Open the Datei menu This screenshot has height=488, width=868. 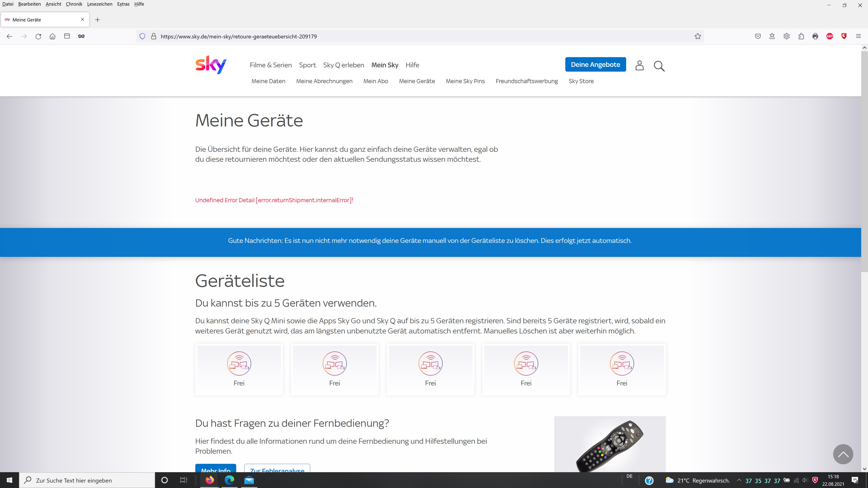tap(8, 4)
